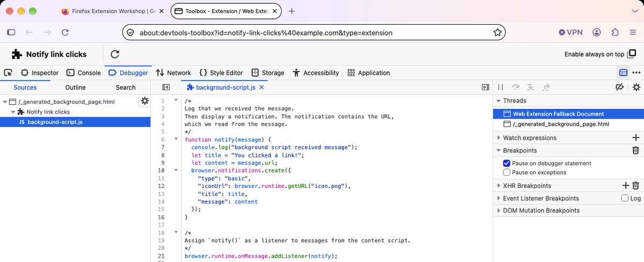This screenshot has height=262, width=644.
Task: Open a new browser tab with plus
Action: pos(292,11)
